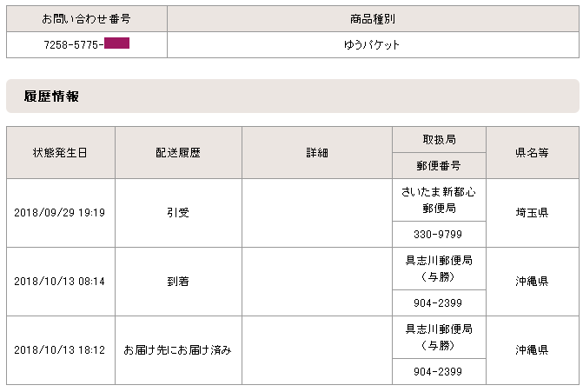Click postal code 330-9799
The height and width of the screenshot is (392, 583).
pos(438,235)
